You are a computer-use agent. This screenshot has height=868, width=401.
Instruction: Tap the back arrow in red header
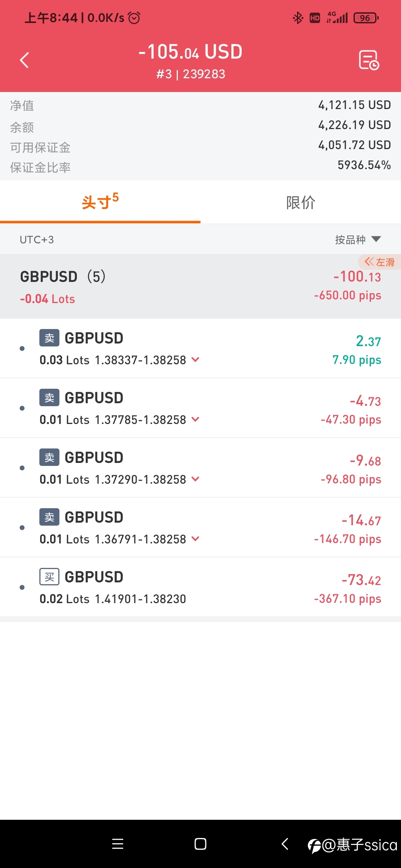[x=25, y=60]
